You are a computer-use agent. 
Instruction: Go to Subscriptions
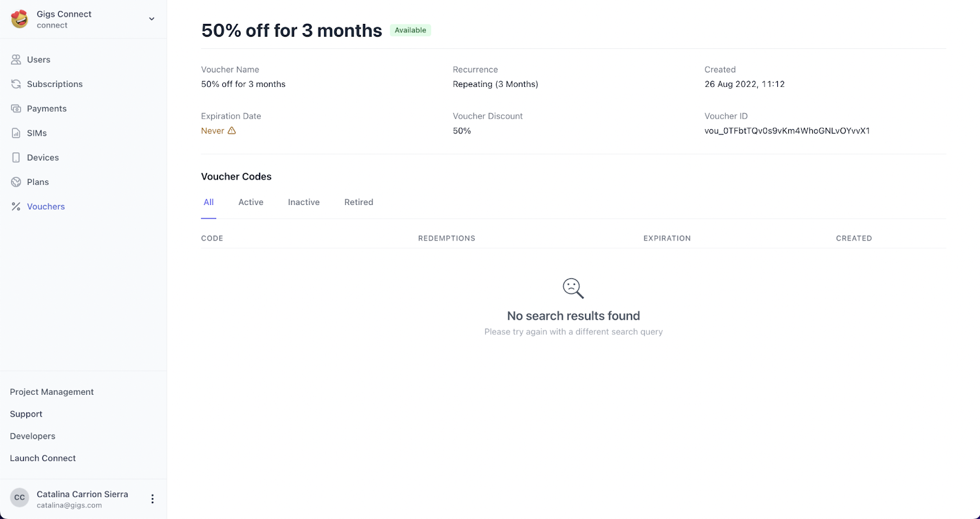pyautogui.click(x=55, y=84)
